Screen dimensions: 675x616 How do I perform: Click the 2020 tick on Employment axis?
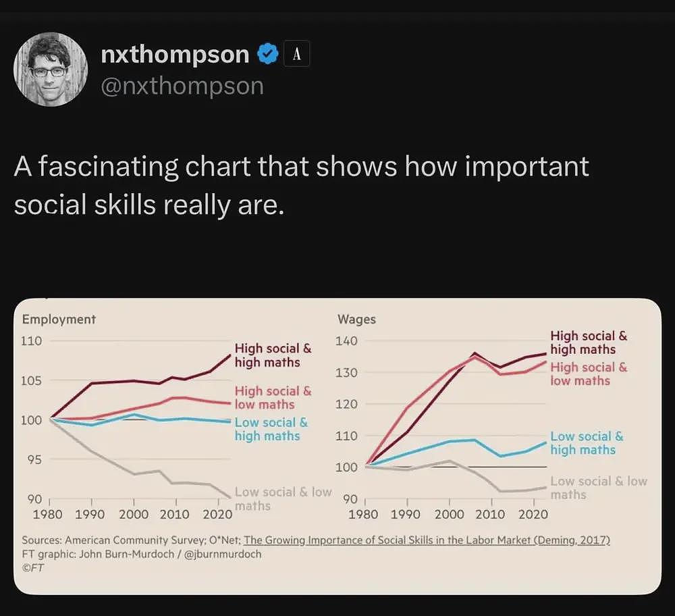(x=217, y=514)
